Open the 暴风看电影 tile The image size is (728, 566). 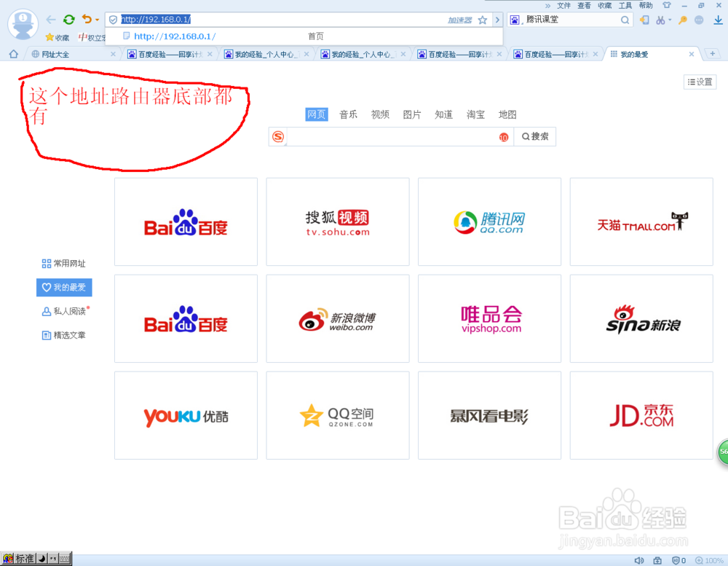(489, 415)
